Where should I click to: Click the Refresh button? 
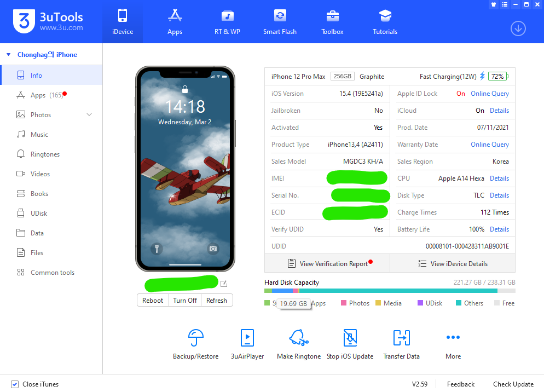point(217,301)
